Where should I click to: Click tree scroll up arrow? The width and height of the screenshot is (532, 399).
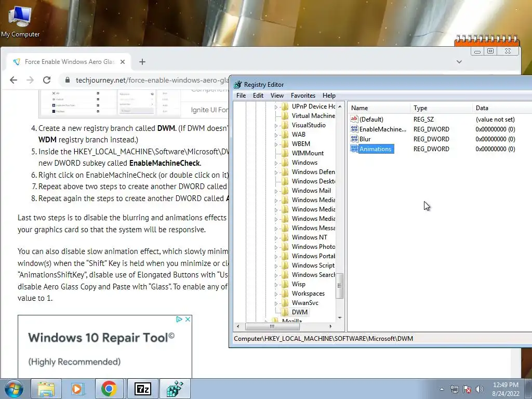340,106
